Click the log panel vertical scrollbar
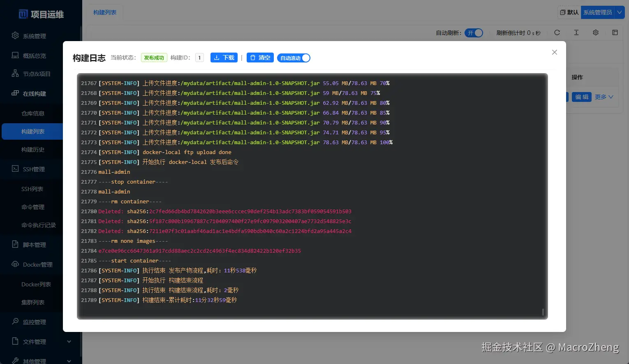 tap(543, 312)
